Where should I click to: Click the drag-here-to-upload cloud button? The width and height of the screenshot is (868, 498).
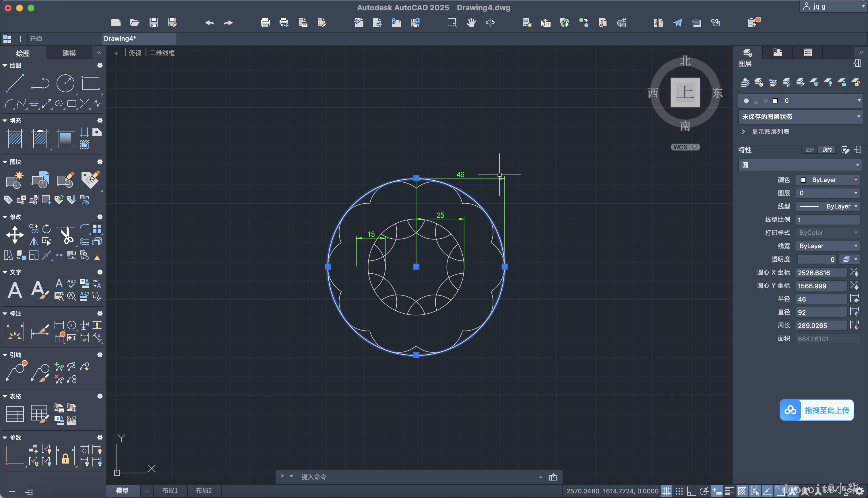[816, 410]
